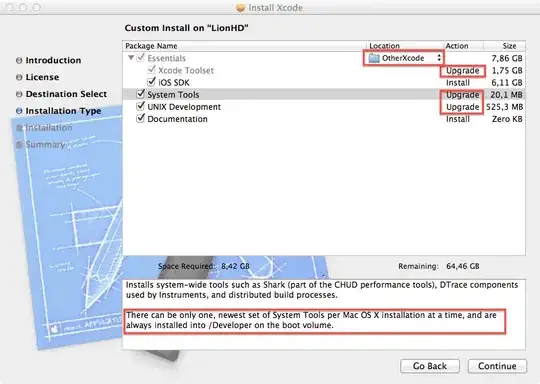This screenshot has height=384, width=540.
Task: Click the Space Required 8,42 GB text
Action: click(204, 266)
